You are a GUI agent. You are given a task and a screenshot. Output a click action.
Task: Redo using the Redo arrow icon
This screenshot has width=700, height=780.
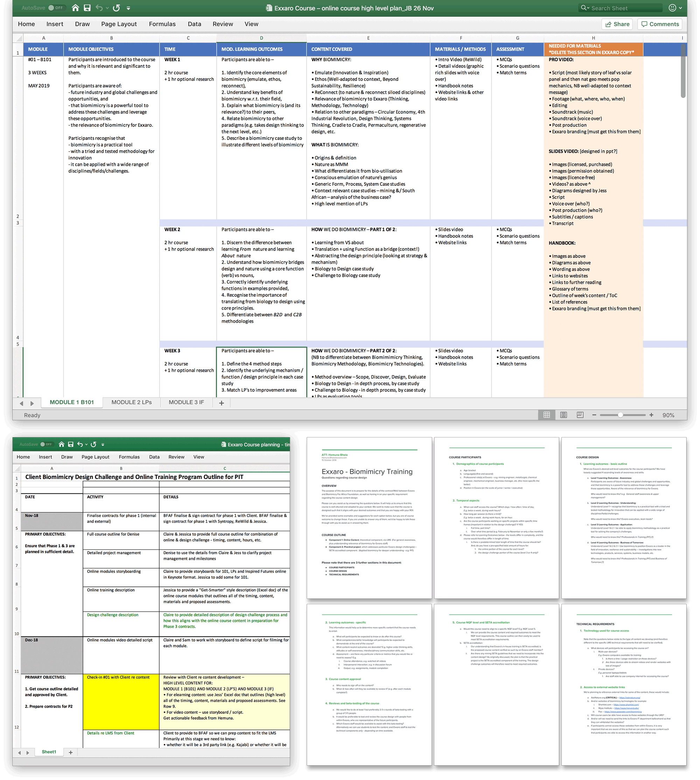tap(116, 8)
